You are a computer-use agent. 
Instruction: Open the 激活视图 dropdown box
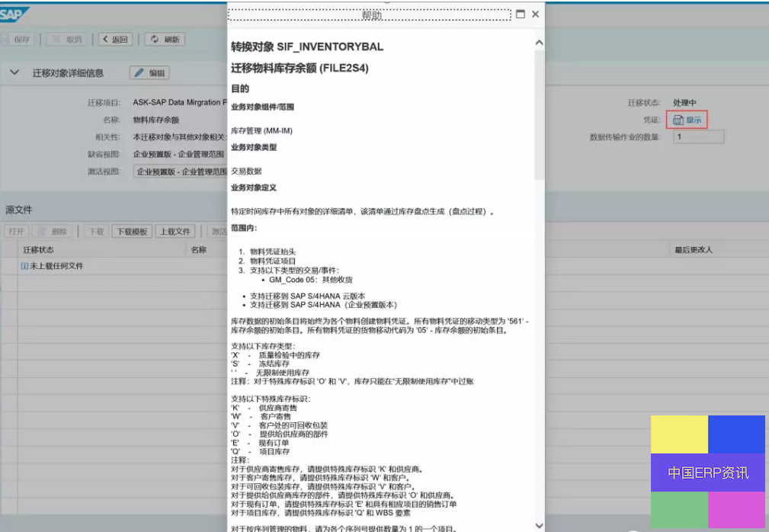(x=180, y=171)
